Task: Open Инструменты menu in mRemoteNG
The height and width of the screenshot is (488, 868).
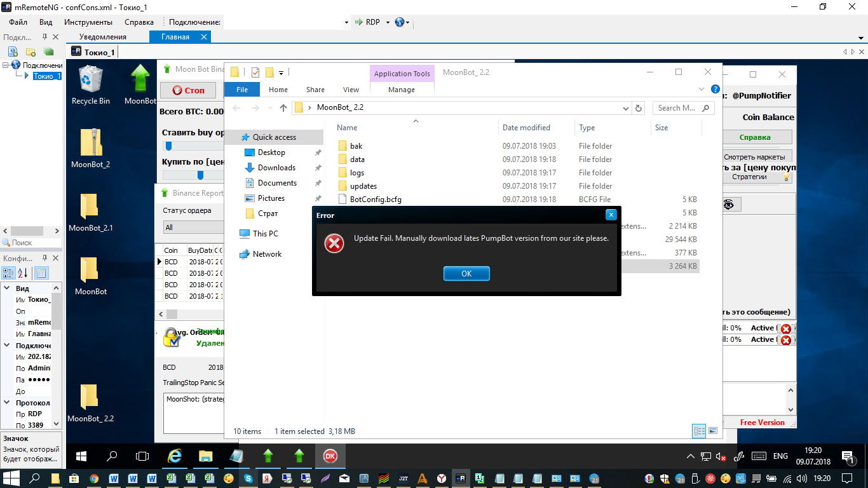Action: pos(88,22)
